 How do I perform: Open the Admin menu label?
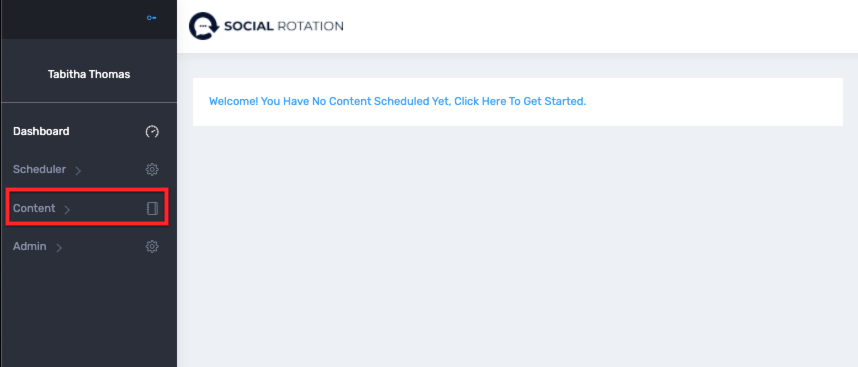(x=30, y=247)
